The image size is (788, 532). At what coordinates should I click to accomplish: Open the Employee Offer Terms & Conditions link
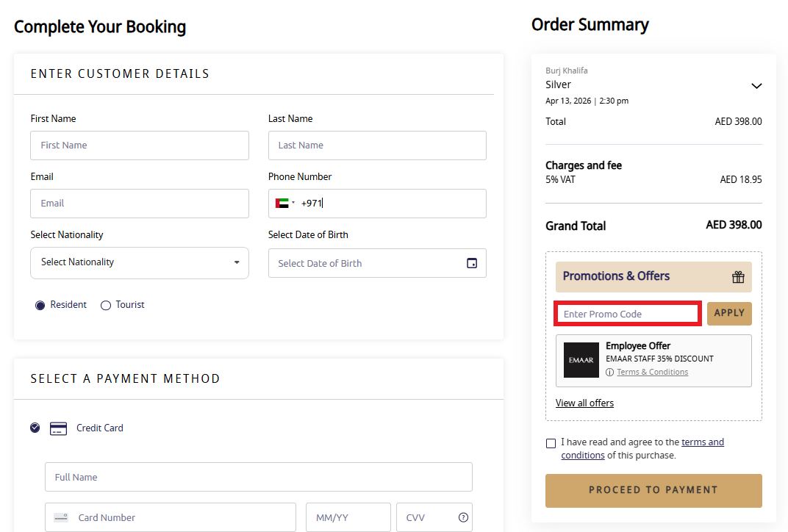653,372
